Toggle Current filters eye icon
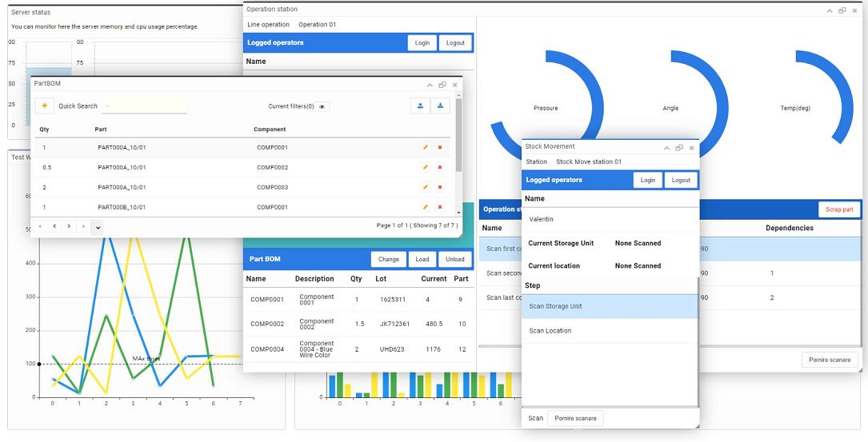 click(322, 106)
